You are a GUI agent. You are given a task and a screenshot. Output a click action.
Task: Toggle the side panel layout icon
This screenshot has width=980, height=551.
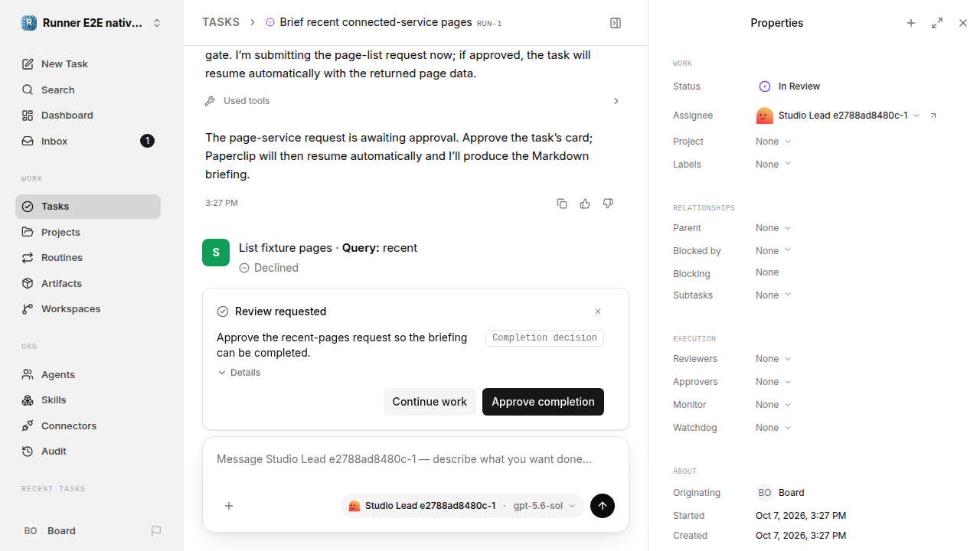pyautogui.click(x=616, y=23)
